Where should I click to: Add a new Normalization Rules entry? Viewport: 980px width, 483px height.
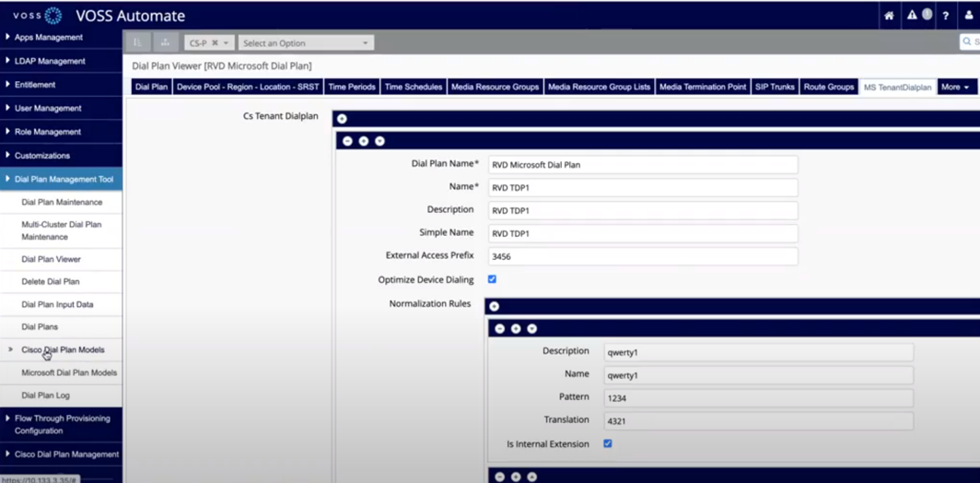coord(494,306)
